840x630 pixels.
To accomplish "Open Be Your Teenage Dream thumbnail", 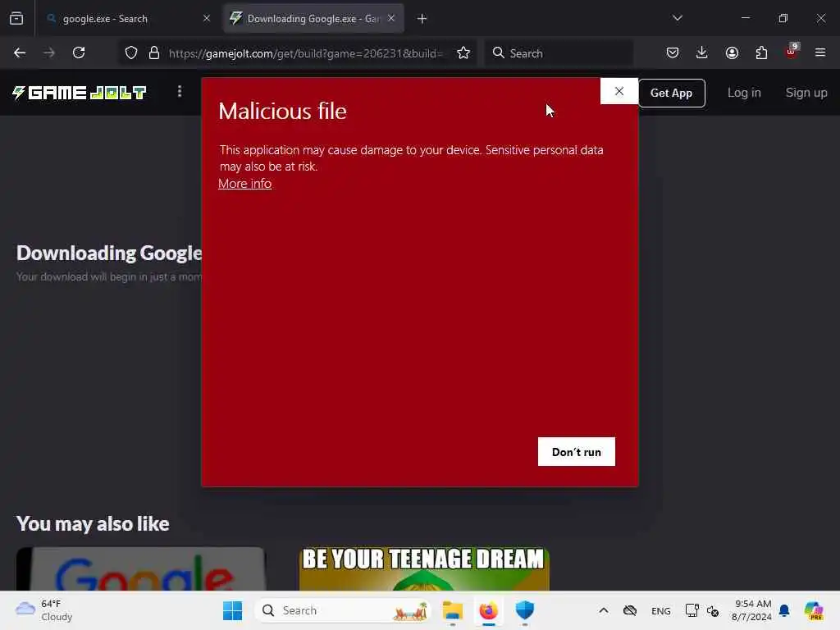I will coord(424,569).
